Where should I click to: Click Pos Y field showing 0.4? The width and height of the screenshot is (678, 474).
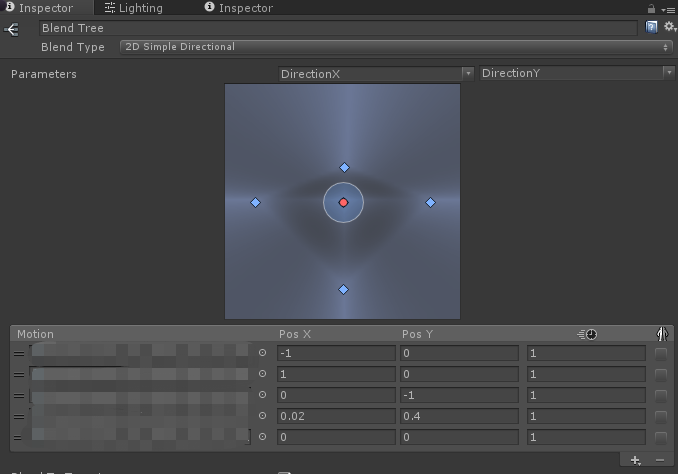[459, 416]
